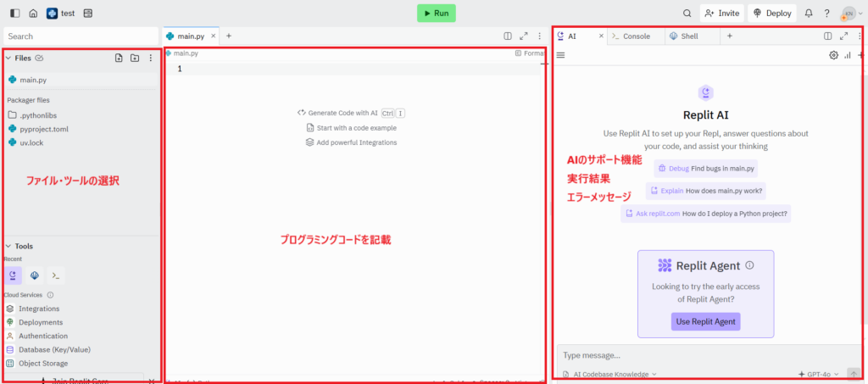Open AI chat history hamburger menu
This screenshot has height=384, width=868.
(560, 55)
